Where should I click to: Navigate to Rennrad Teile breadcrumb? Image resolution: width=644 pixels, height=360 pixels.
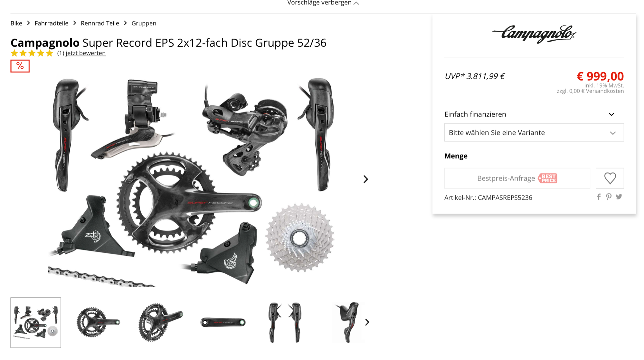100,23
